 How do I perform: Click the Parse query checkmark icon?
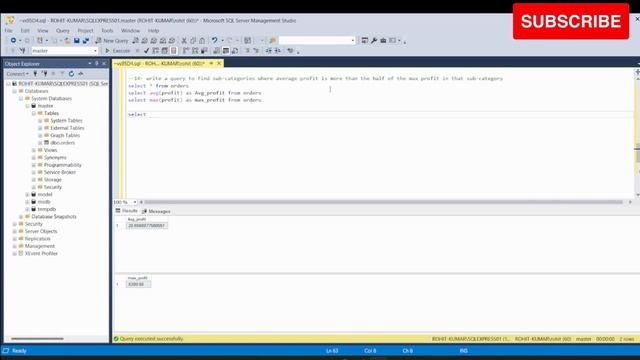point(146,51)
